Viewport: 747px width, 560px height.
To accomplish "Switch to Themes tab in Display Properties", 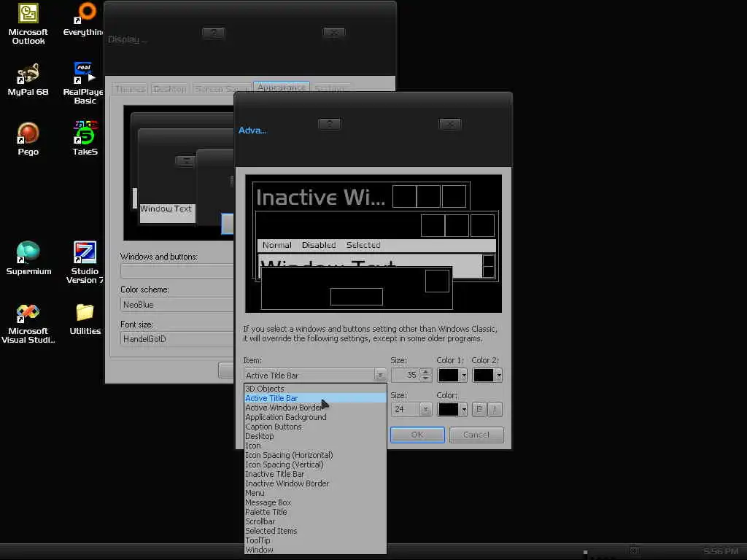I will (x=130, y=89).
